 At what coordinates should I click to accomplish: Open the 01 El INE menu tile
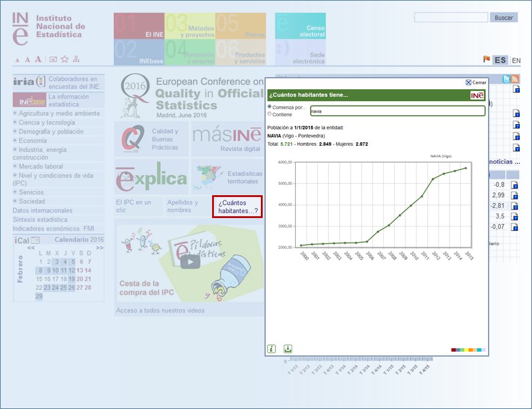click(139, 26)
